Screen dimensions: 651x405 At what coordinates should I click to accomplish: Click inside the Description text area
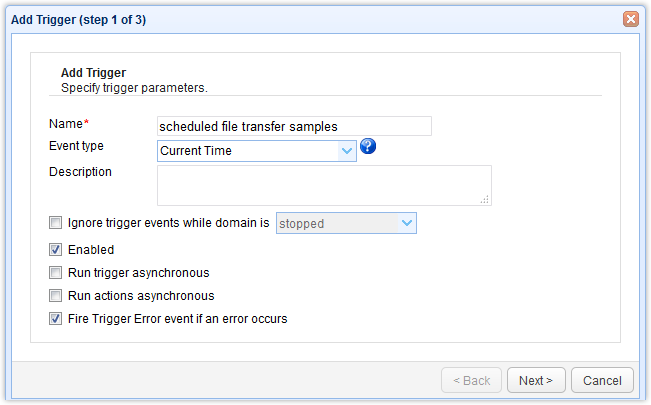click(322, 185)
